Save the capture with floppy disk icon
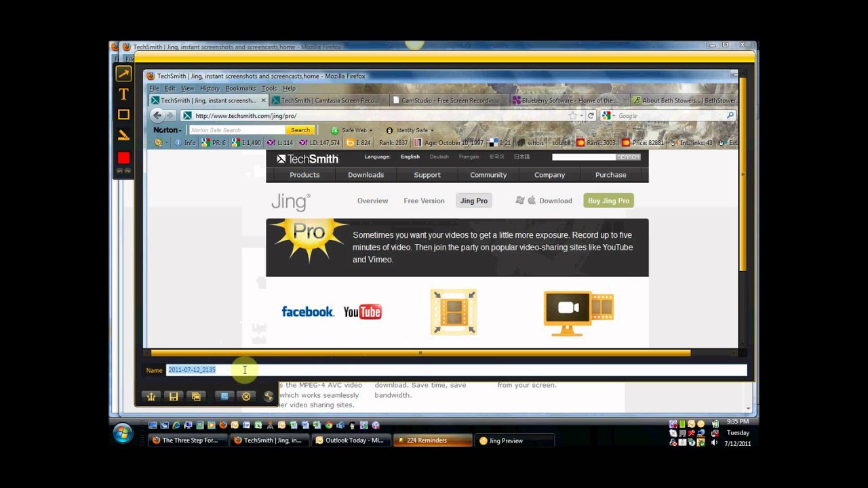This screenshot has width=868, height=488. [x=174, y=396]
